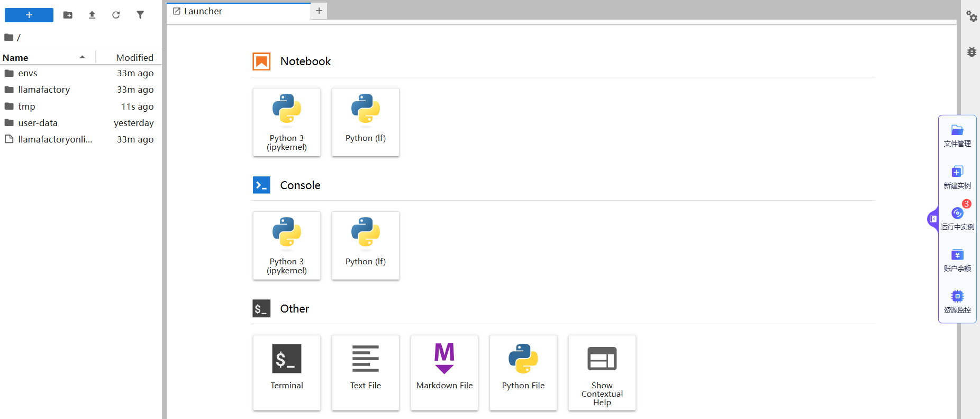
Task: Open the debugger bug icon
Action: [972, 52]
